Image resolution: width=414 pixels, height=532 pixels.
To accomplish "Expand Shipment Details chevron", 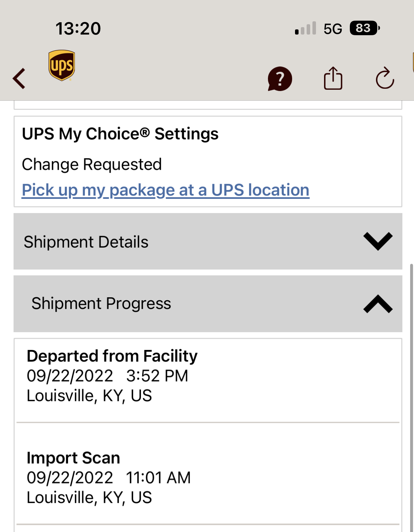I will tap(378, 241).
